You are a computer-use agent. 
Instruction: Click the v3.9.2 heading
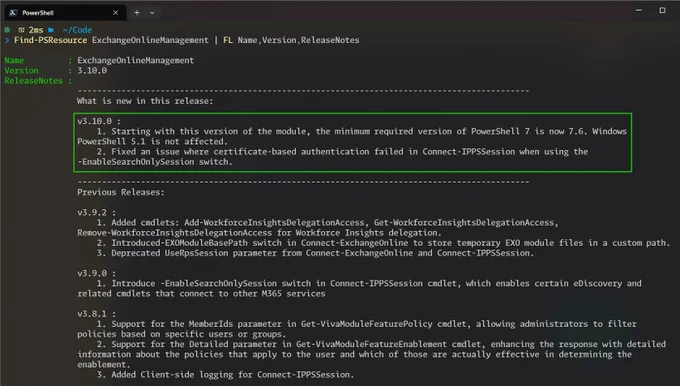point(97,213)
